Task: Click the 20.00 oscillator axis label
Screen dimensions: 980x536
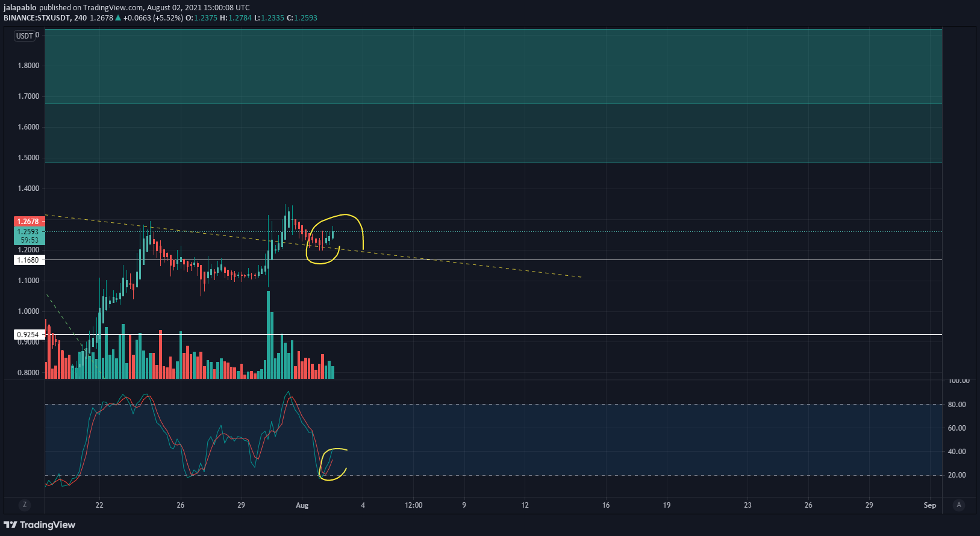Action: 957,475
